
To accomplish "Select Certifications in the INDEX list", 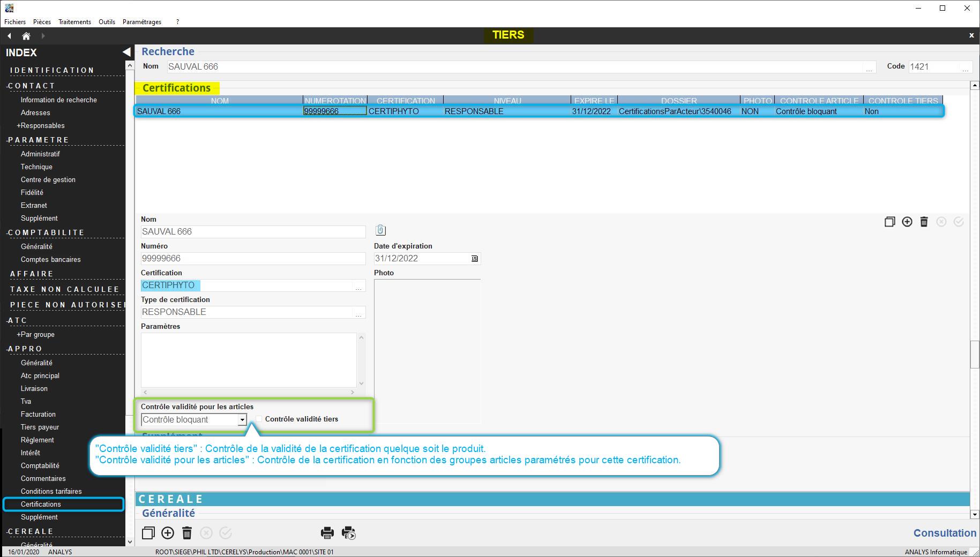I will [x=41, y=504].
